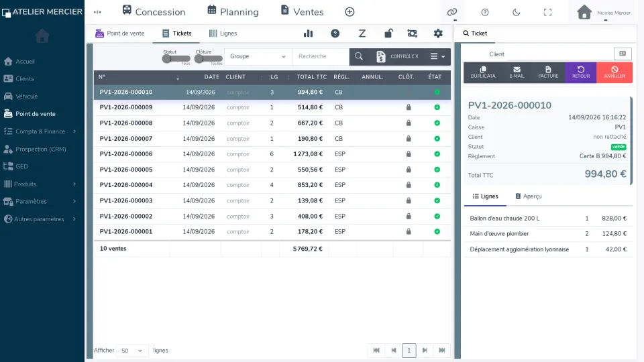The image size is (644, 362).
Task: Expand Compta & Finance in the sidebar
Action: coord(42,131)
